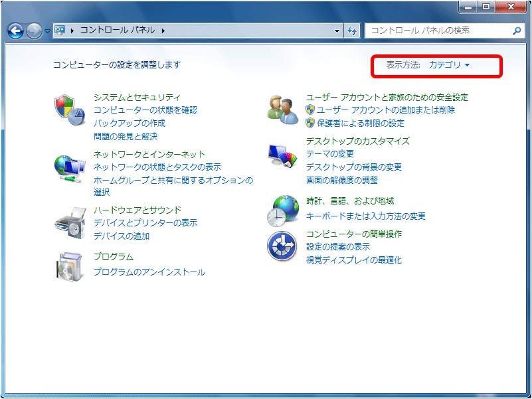The image size is (532, 399).
Task: Open 時計、言語、および地域 category
Action: click(x=350, y=201)
